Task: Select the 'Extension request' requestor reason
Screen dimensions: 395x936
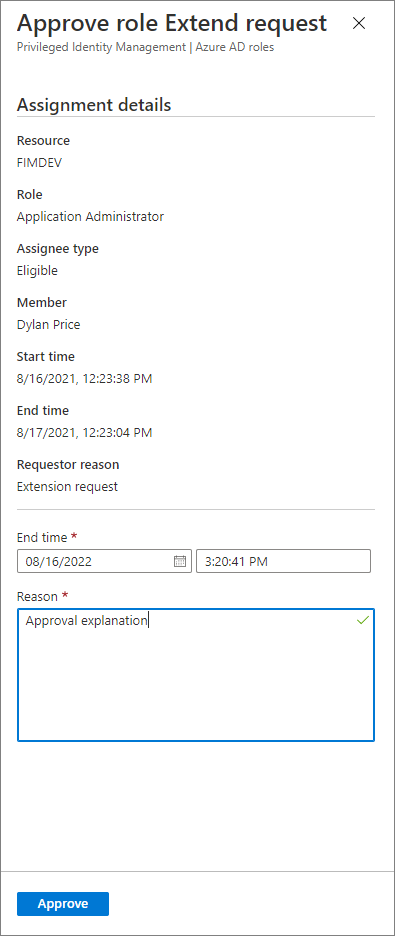Action: (67, 487)
